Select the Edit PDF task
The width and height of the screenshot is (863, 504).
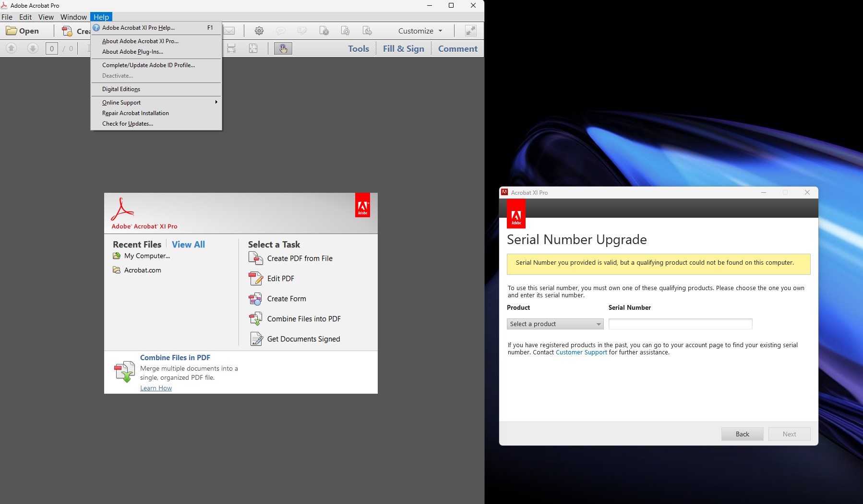[280, 279]
